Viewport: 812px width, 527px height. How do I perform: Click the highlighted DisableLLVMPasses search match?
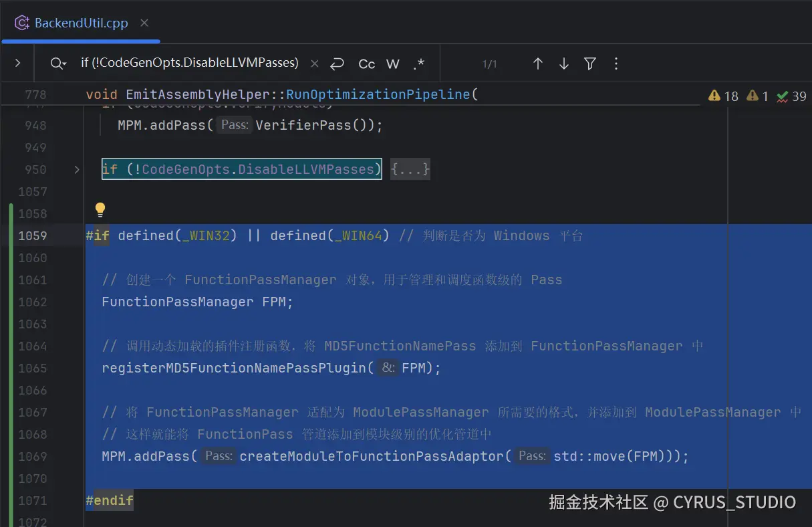(241, 169)
